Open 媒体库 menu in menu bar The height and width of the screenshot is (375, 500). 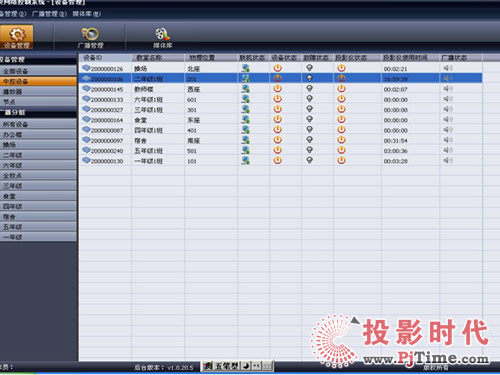click(86, 14)
